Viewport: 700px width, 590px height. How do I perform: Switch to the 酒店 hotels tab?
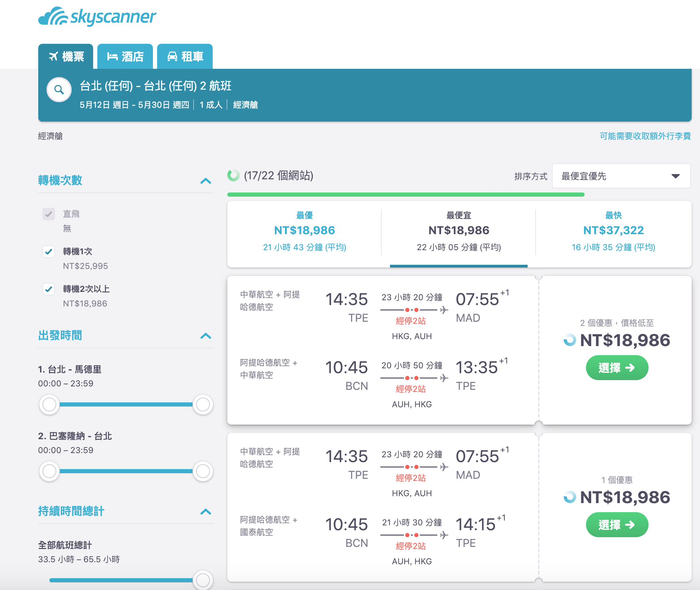125,56
